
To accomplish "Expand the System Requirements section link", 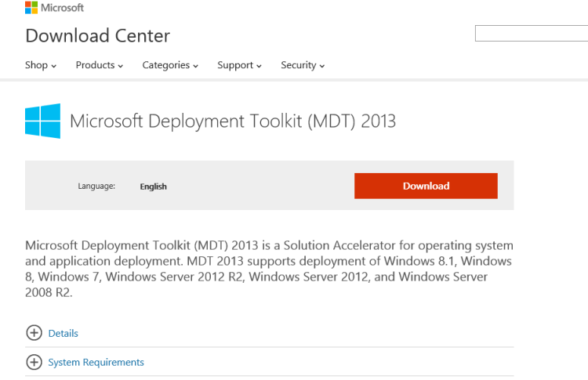I will point(96,362).
